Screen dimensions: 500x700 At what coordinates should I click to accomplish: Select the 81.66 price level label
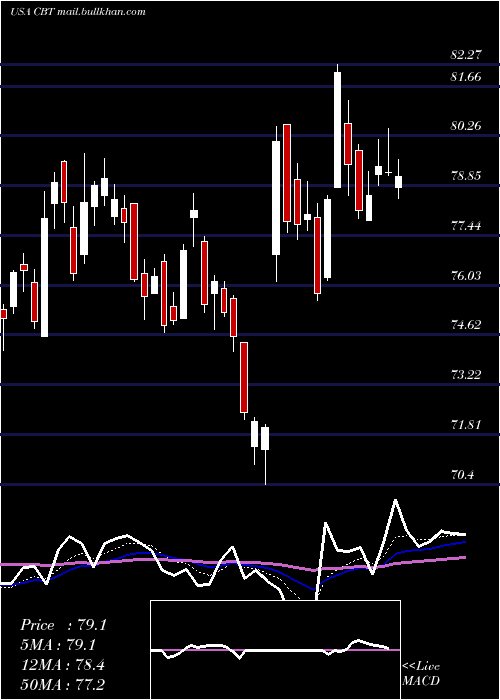pos(466,77)
